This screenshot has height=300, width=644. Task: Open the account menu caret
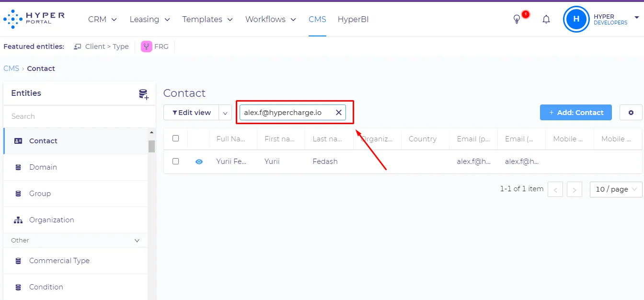[636, 18]
